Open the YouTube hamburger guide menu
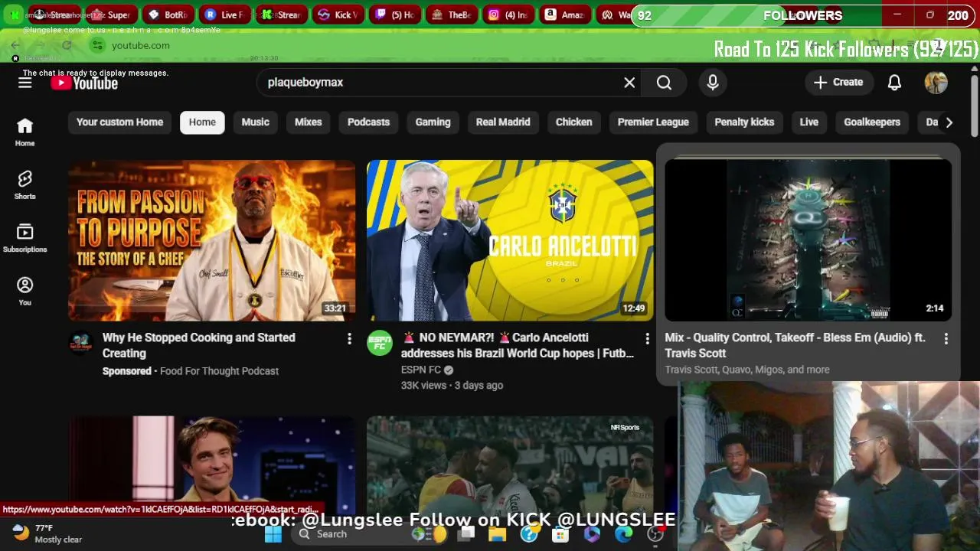This screenshot has width=980, height=551. click(x=25, y=83)
